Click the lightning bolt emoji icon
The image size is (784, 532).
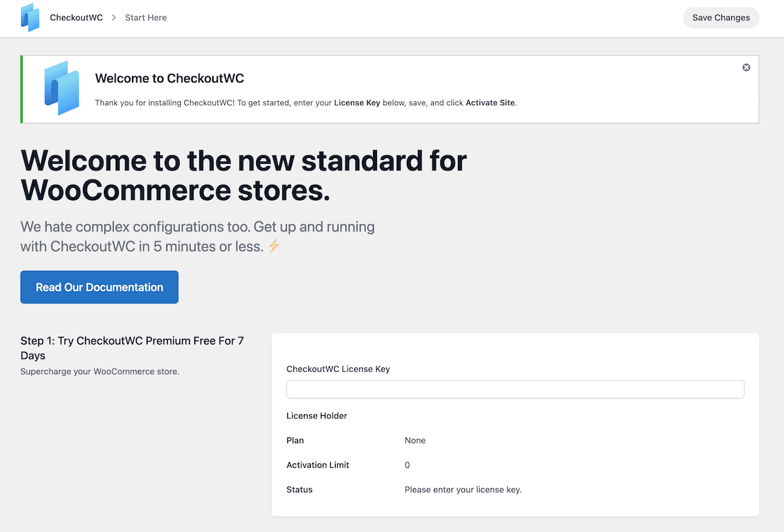point(274,247)
